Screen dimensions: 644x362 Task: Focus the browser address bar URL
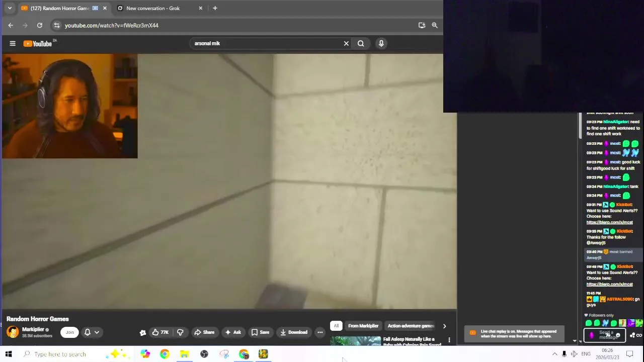click(111, 25)
